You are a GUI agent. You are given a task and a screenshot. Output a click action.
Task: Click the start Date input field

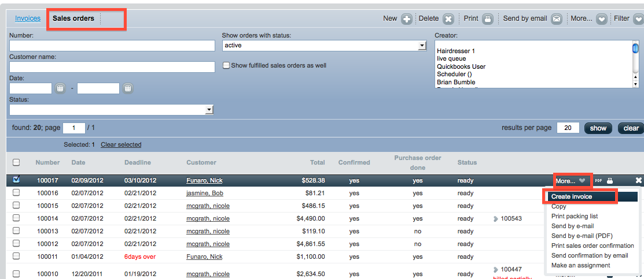click(x=31, y=88)
